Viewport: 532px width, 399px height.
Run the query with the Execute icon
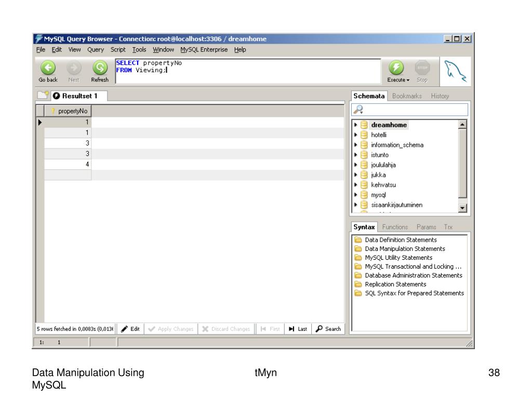click(x=396, y=68)
